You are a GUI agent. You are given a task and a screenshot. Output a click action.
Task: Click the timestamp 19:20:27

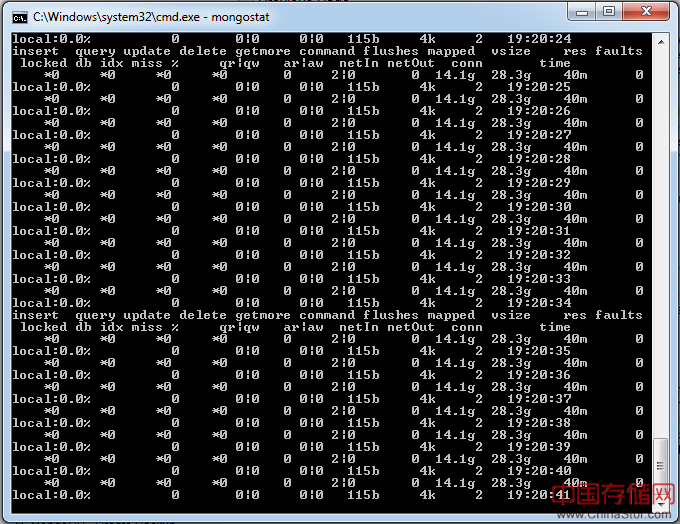click(539, 135)
